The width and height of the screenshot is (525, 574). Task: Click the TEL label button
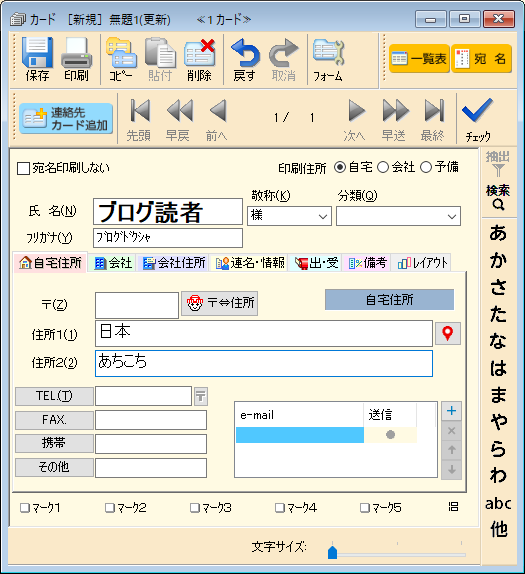tap(54, 396)
